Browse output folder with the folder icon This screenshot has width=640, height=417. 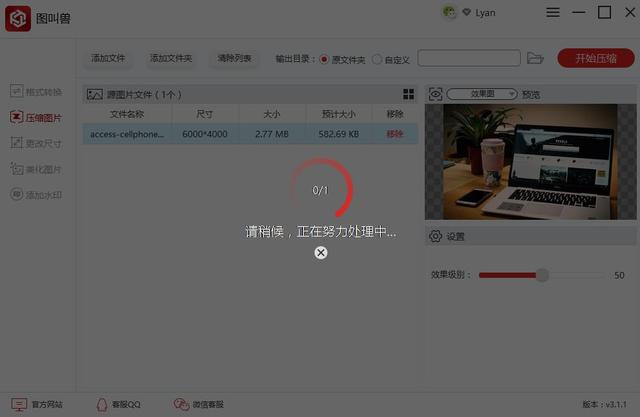pyautogui.click(x=535, y=58)
